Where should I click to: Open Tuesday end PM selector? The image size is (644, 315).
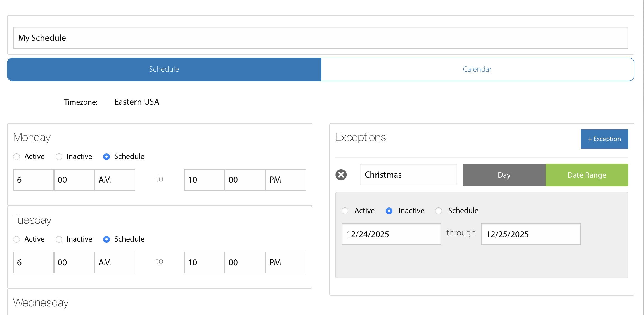285,262
